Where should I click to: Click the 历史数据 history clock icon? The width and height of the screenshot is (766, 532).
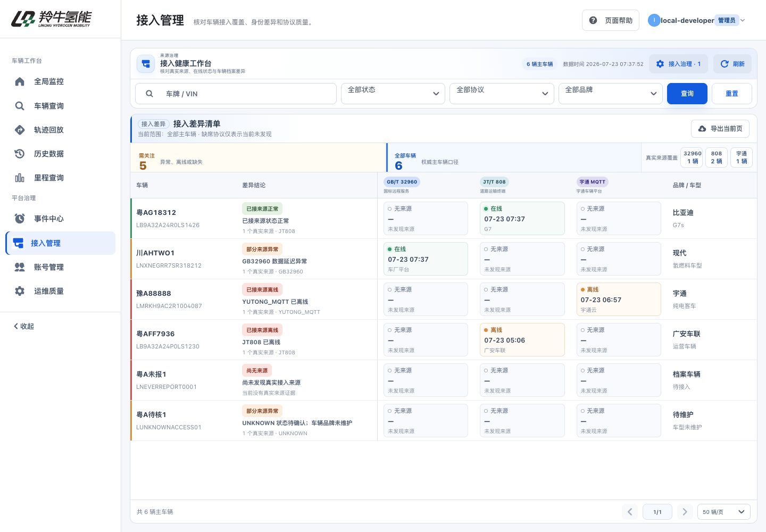click(20, 154)
